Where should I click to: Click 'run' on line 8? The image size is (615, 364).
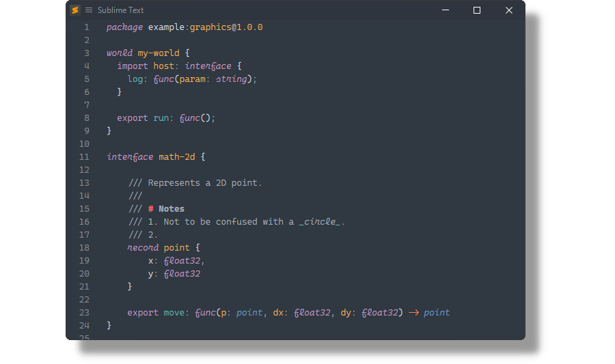point(161,118)
